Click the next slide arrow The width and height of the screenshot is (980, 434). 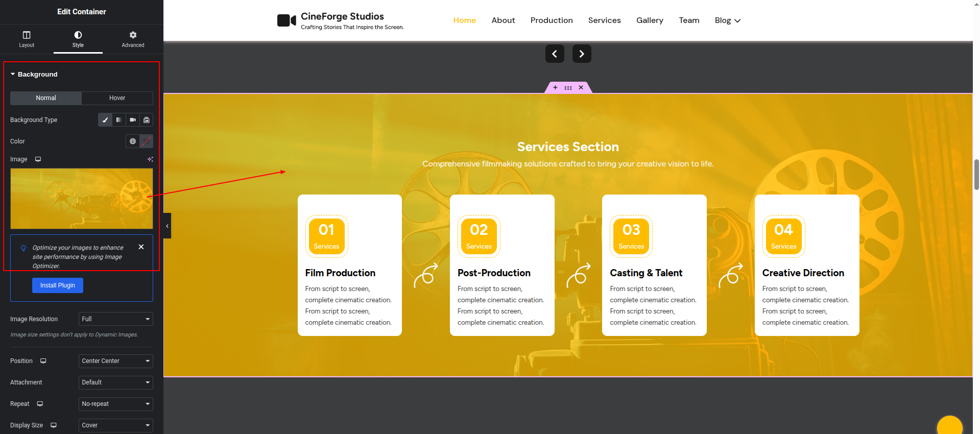pyautogui.click(x=582, y=54)
